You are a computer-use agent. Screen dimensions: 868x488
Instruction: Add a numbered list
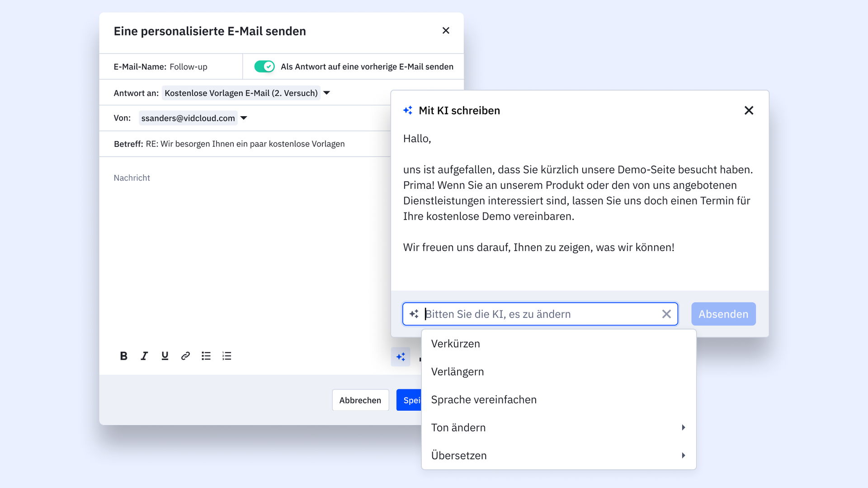pos(227,356)
